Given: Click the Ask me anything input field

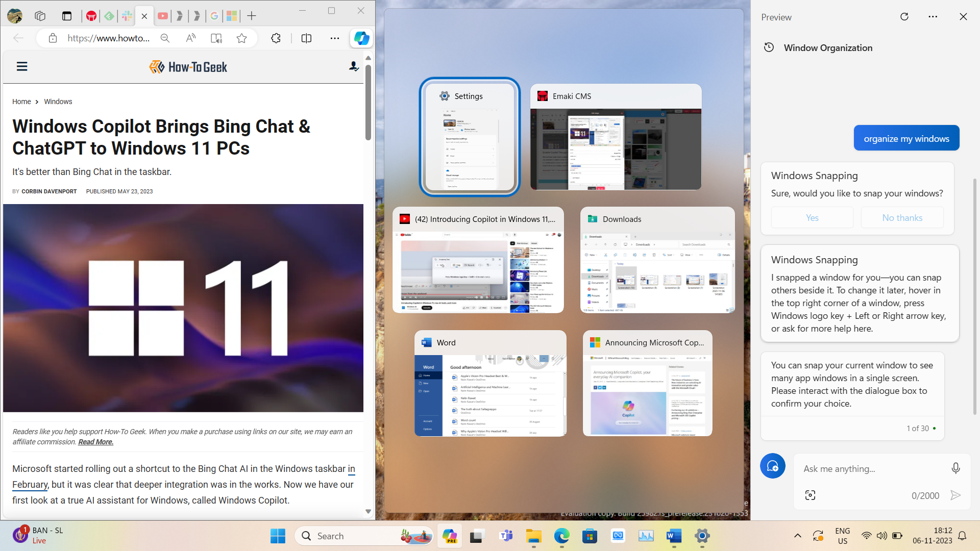Looking at the screenshot, I should click(868, 468).
